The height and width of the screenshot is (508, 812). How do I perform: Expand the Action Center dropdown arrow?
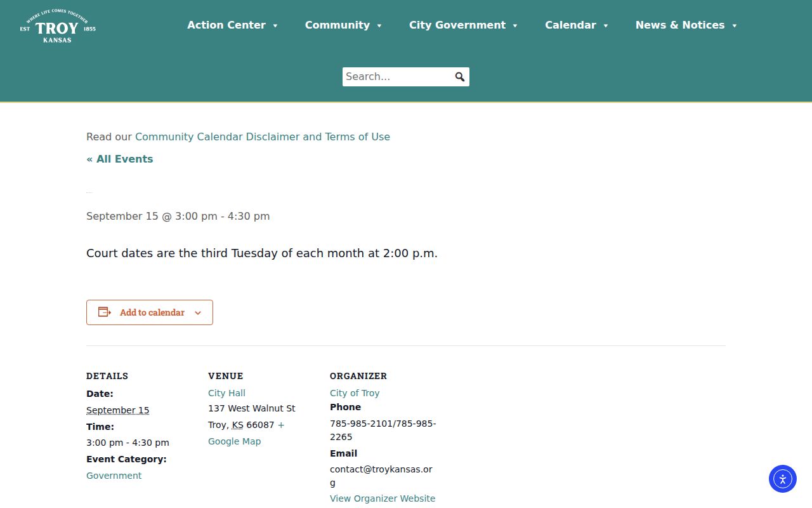click(275, 25)
